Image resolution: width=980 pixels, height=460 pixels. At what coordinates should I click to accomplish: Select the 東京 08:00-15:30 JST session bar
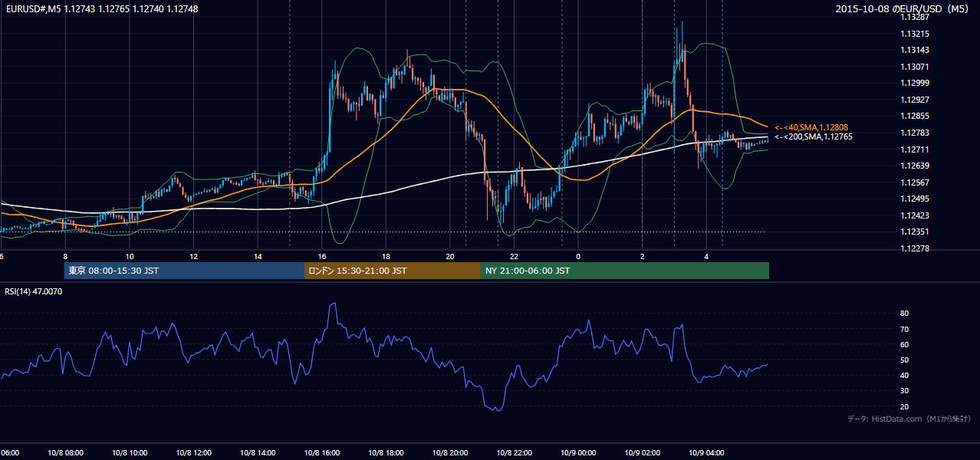tap(184, 271)
